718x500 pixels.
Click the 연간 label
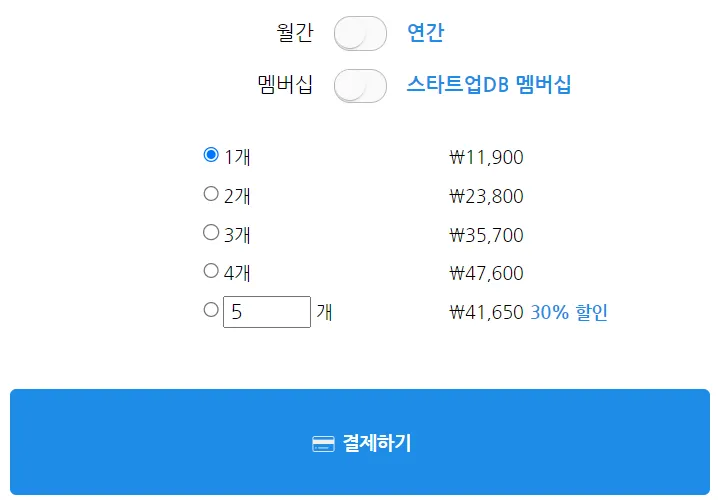[x=425, y=33]
